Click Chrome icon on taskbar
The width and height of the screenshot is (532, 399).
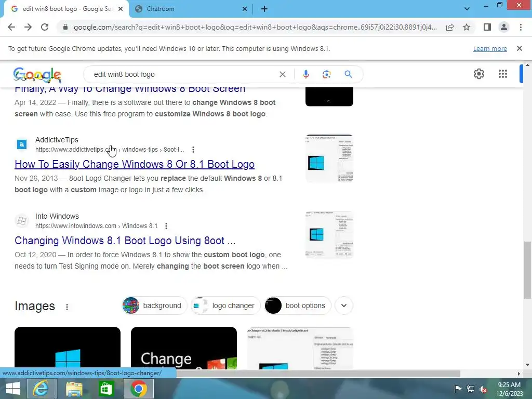click(138, 389)
